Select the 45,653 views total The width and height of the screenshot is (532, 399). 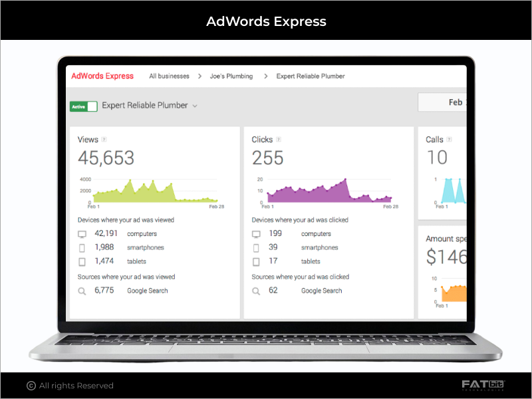tap(106, 158)
